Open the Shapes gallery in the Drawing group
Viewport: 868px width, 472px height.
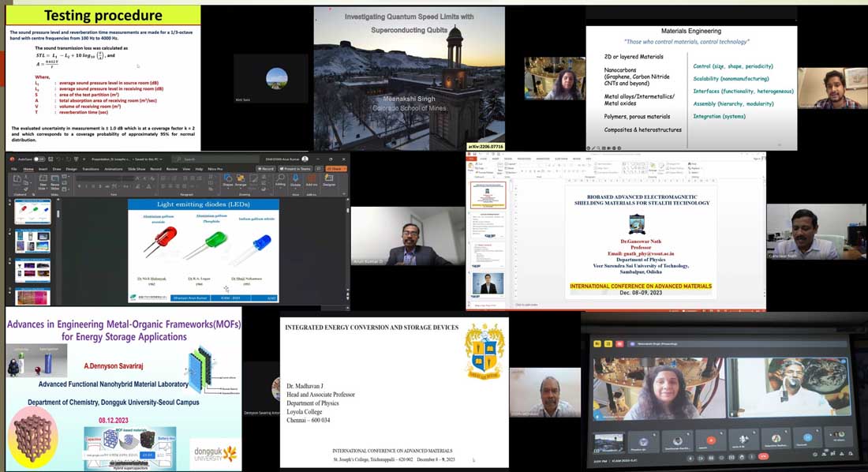tap(227, 180)
